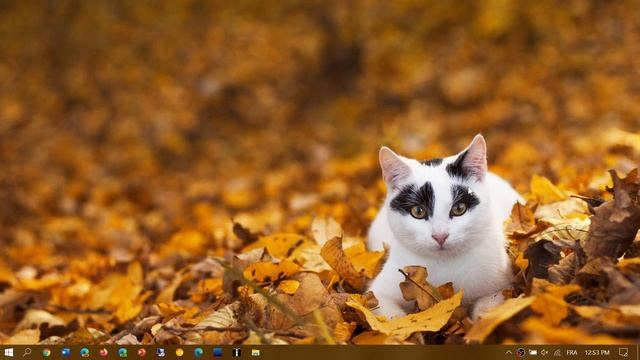Open the computer monitor taskbar app
The image size is (640, 360).
click(x=160, y=352)
